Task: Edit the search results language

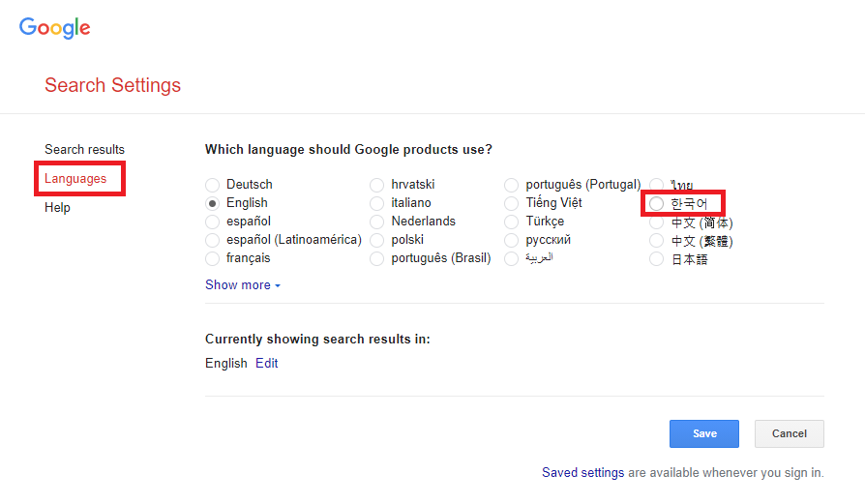Action: point(266,364)
